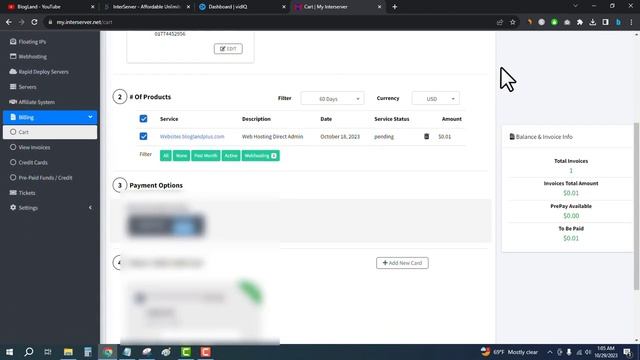Uncheck the bloglandplus.com service row checkbox
The width and height of the screenshot is (640, 360).
[143, 136]
